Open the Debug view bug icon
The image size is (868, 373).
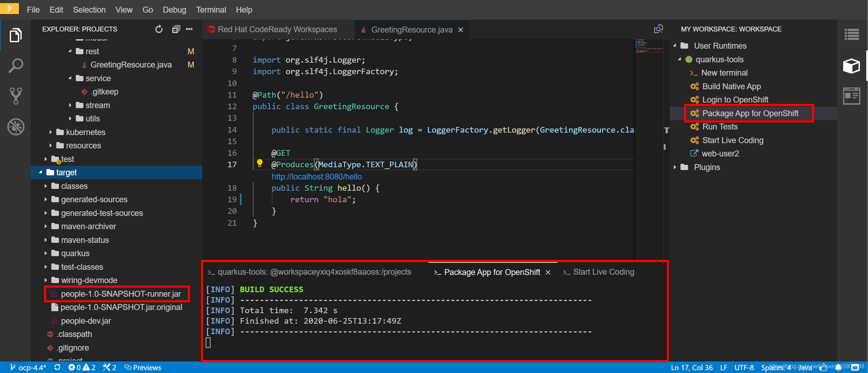pos(15,127)
